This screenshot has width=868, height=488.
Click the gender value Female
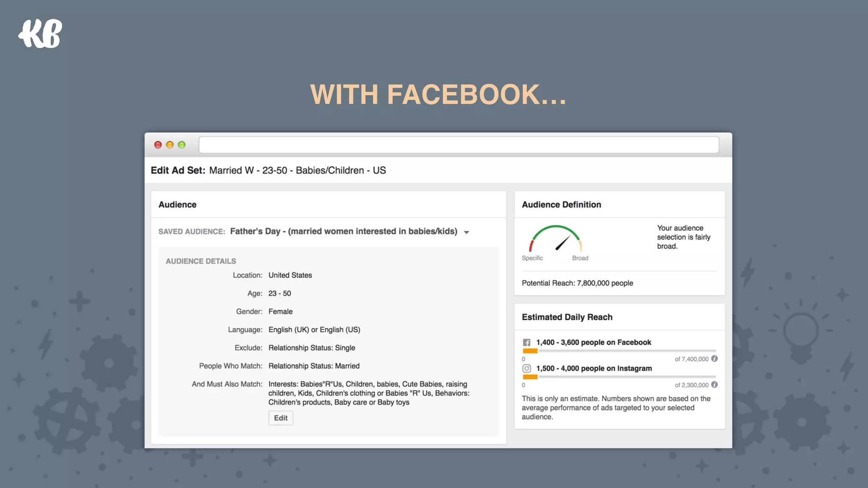click(x=281, y=312)
